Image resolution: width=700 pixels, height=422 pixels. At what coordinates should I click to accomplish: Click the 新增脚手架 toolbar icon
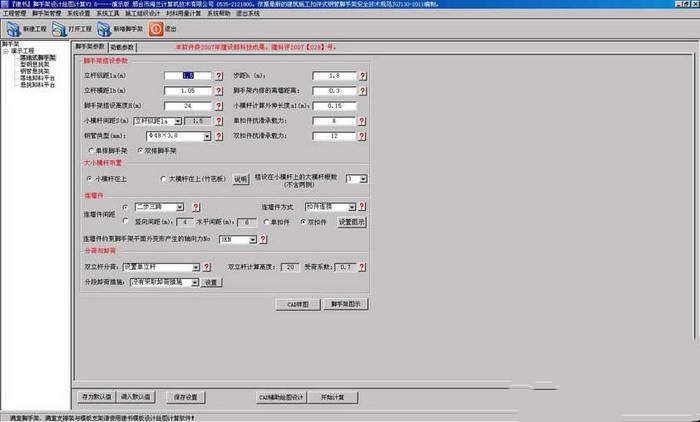click(x=104, y=29)
